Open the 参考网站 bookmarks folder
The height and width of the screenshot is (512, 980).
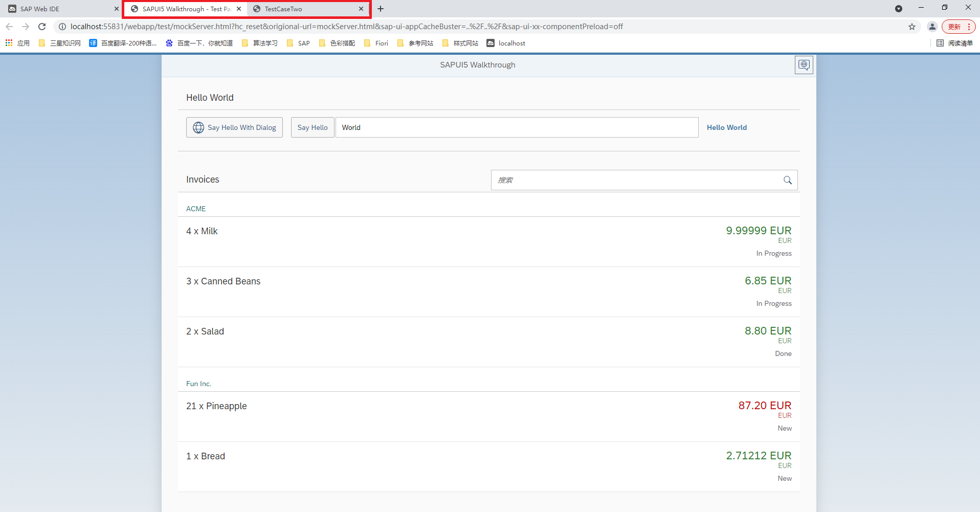click(415, 43)
